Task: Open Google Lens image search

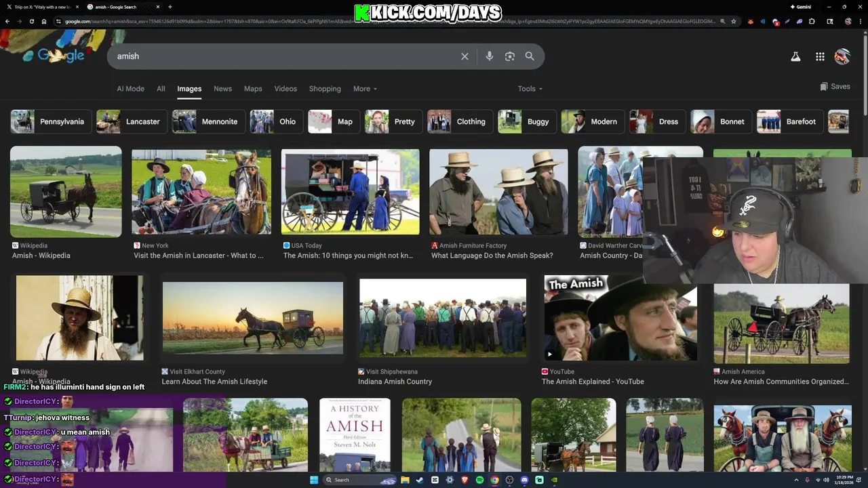Action: [x=510, y=56]
